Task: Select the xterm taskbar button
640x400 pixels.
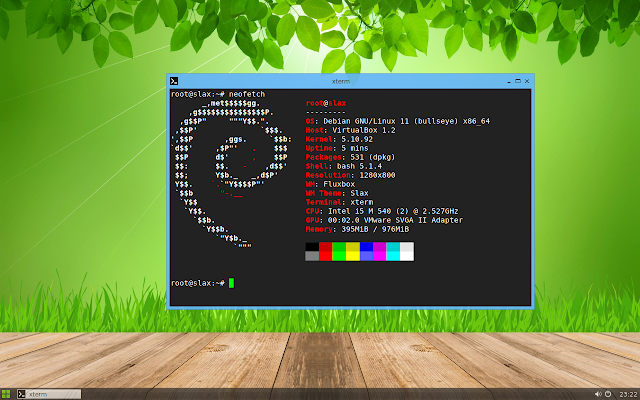Action: [49, 394]
